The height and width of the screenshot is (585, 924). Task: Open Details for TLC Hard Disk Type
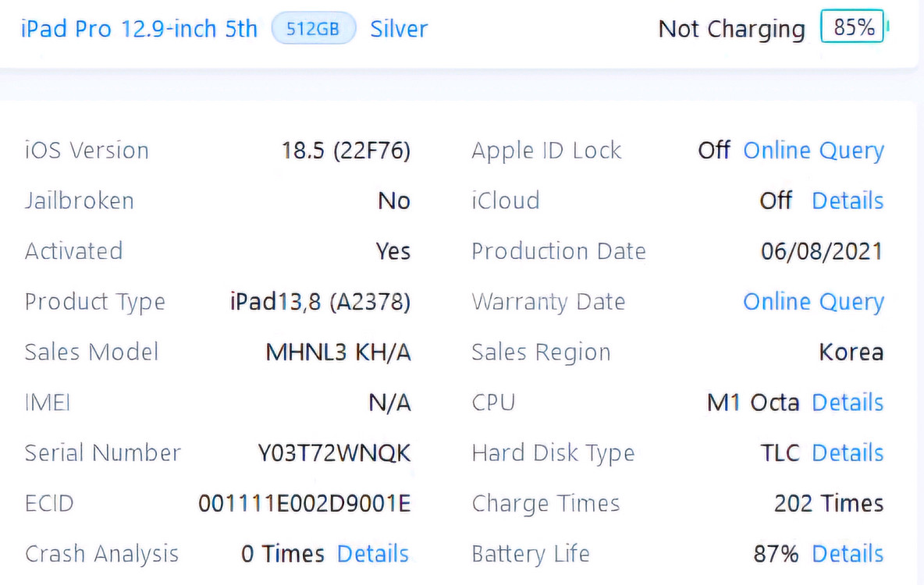(x=848, y=453)
